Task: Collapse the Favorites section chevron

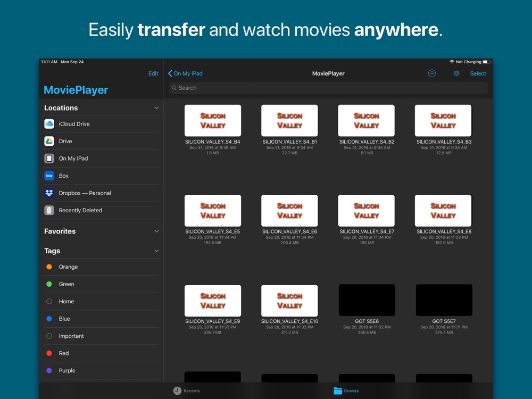Action: click(x=156, y=231)
